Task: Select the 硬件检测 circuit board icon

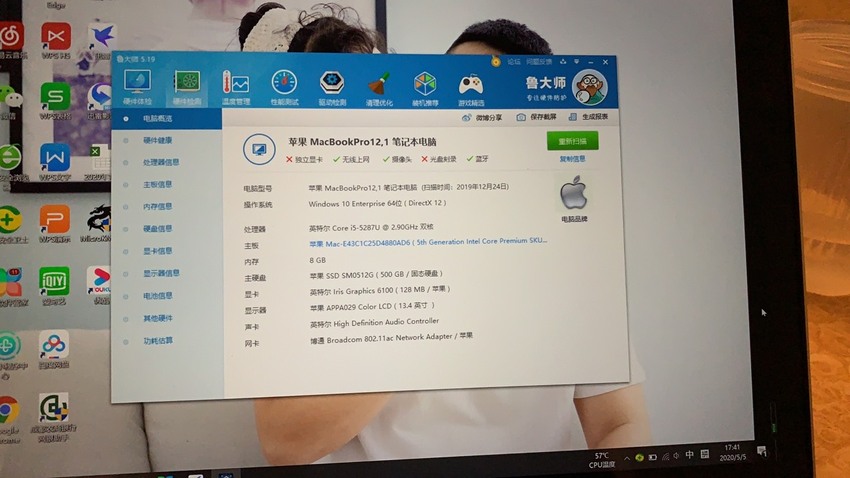Action: [187, 87]
